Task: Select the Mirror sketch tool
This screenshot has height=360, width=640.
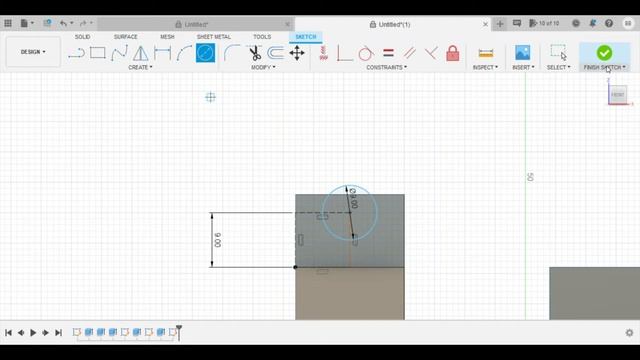Action: (140, 53)
